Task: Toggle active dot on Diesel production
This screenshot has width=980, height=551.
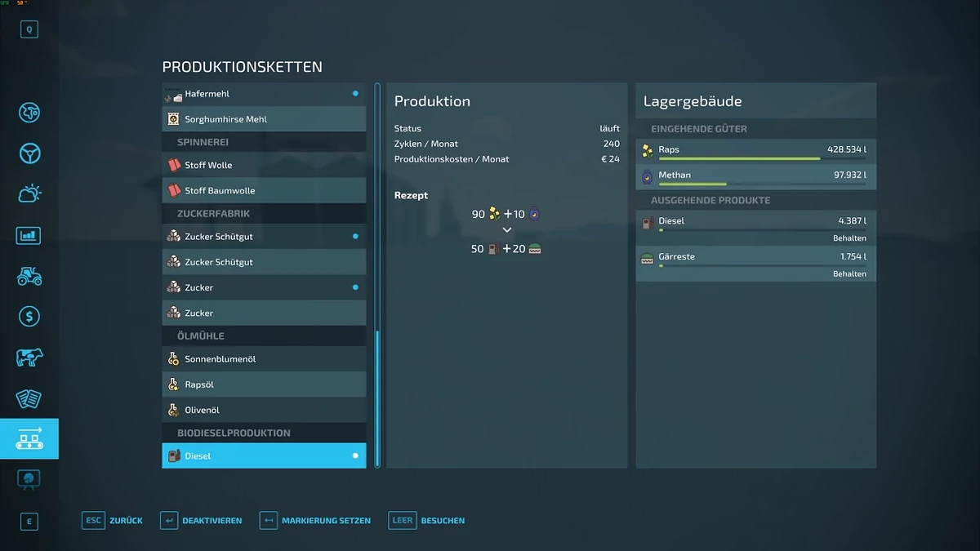Action: (355, 456)
